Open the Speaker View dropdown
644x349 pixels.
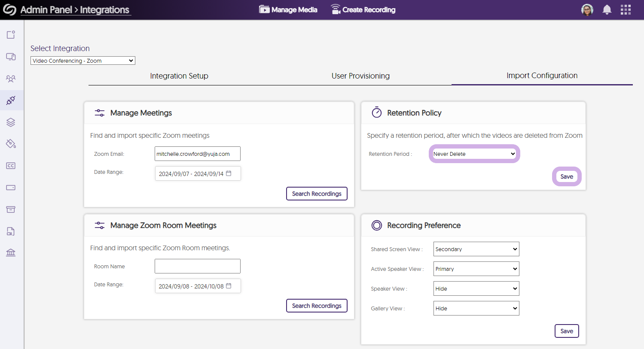tap(476, 288)
